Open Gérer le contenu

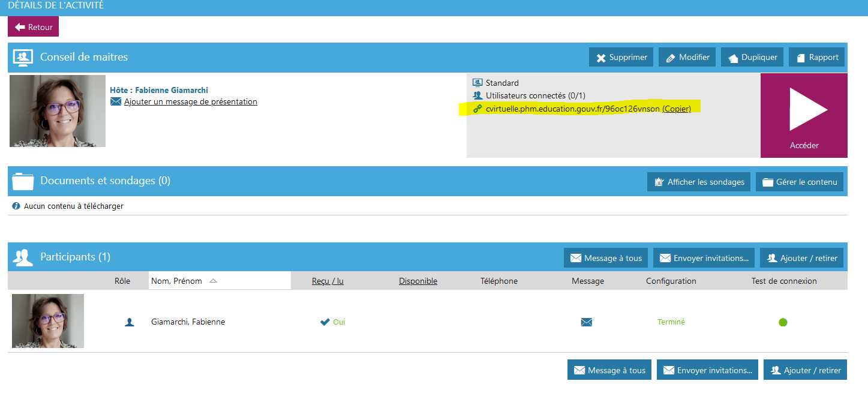[800, 182]
